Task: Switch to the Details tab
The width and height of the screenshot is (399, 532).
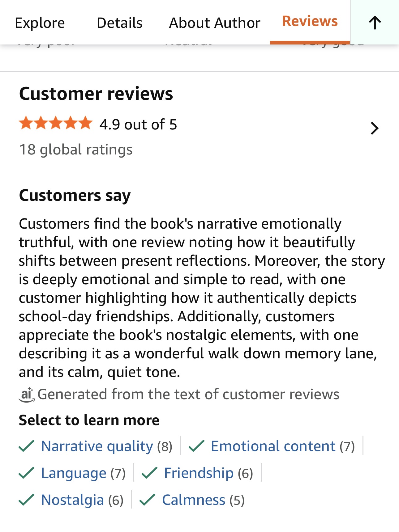Action: tap(119, 23)
